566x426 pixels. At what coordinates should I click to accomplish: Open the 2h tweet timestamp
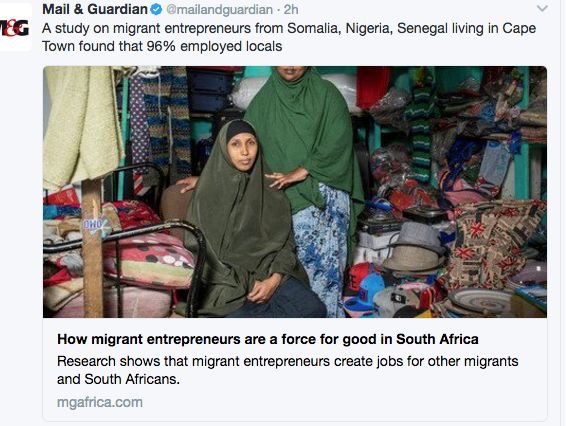point(291,10)
